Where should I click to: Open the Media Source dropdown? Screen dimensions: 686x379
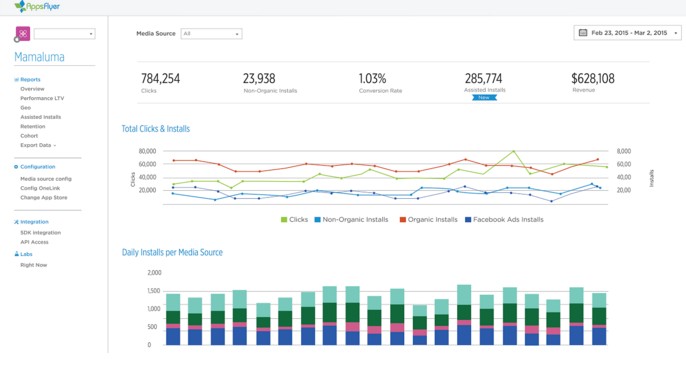click(x=211, y=34)
